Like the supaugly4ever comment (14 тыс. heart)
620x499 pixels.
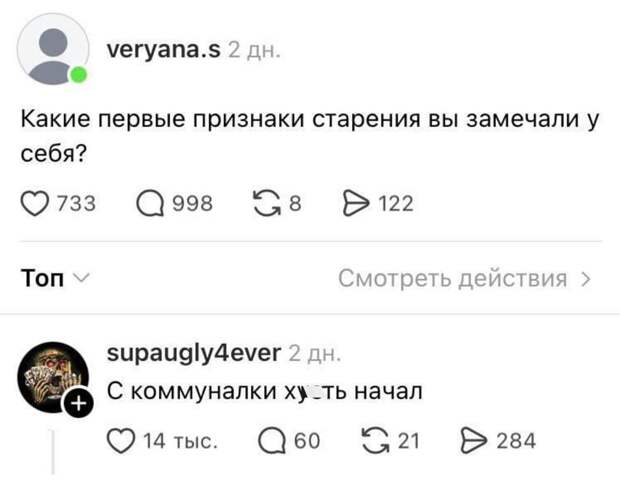pyautogui.click(x=122, y=440)
